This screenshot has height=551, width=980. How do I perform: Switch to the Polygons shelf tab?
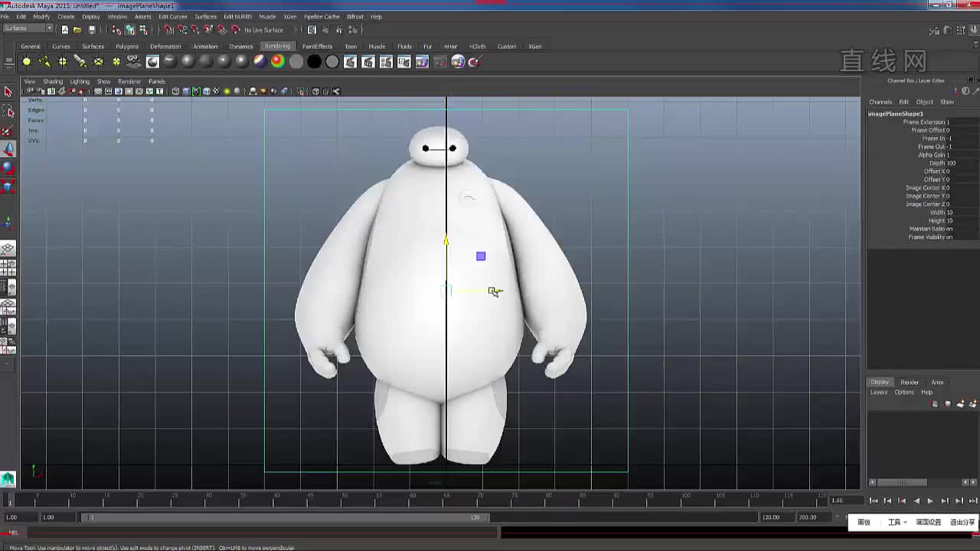(127, 47)
